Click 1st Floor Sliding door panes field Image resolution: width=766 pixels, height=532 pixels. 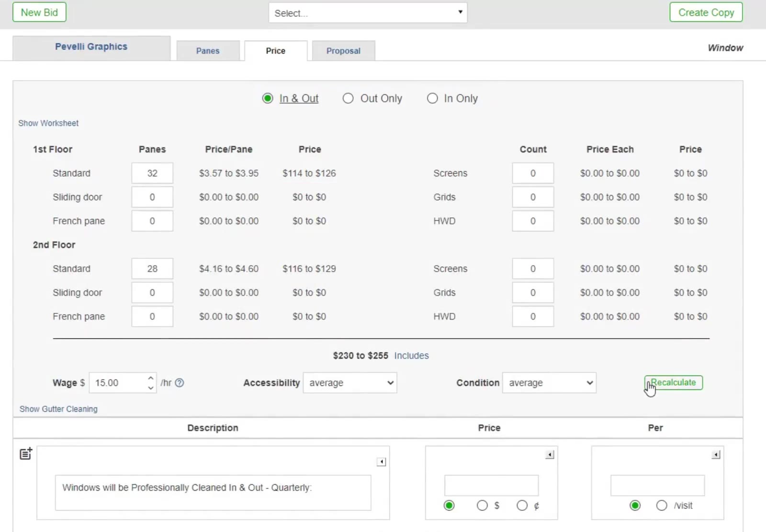(152, 197)
